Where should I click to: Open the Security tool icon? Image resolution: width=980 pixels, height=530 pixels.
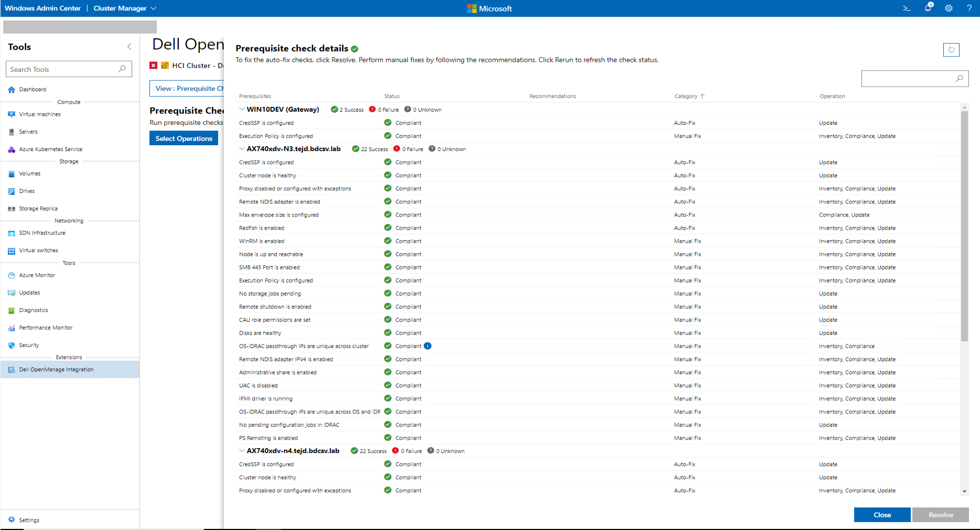coord(11,345)
